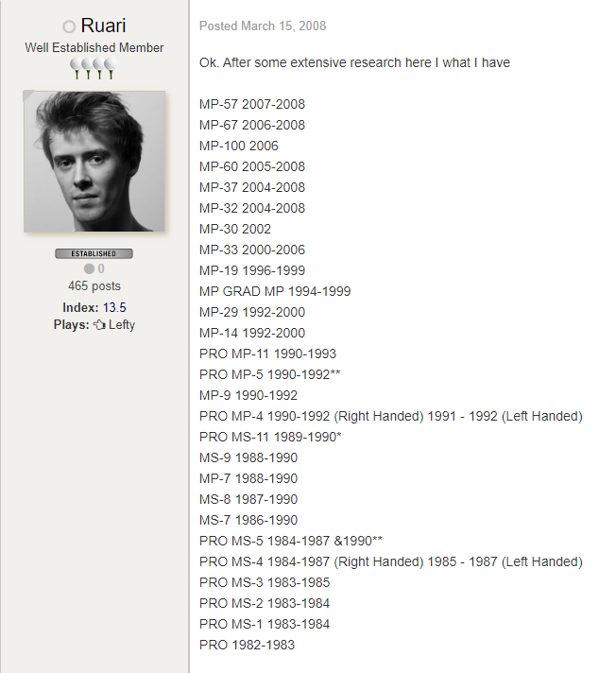Click the Well Established Member title
616x673 pixels.
[94, 47]
